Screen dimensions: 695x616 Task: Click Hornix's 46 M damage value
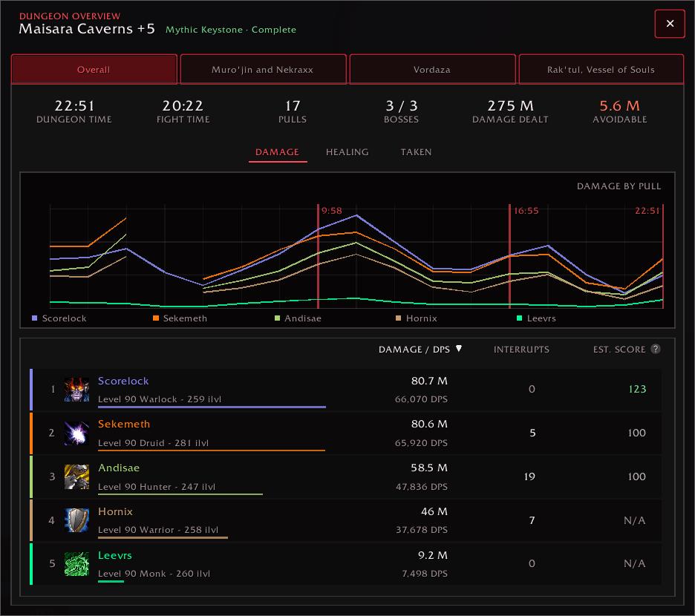click(434, 511)
